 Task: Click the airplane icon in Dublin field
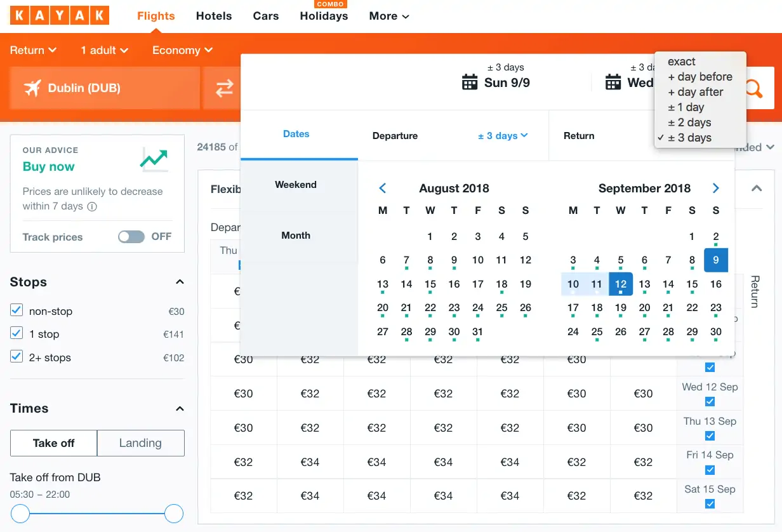tap(32, 88)
